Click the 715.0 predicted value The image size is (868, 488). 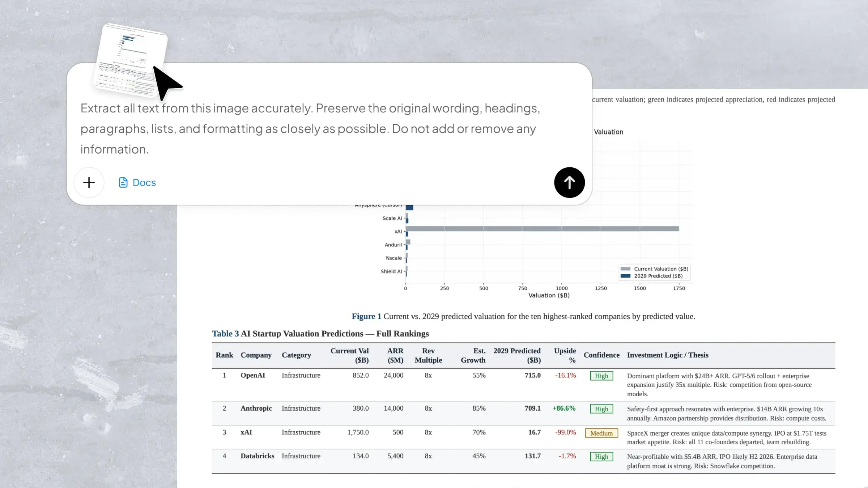[x=533, y=375]
